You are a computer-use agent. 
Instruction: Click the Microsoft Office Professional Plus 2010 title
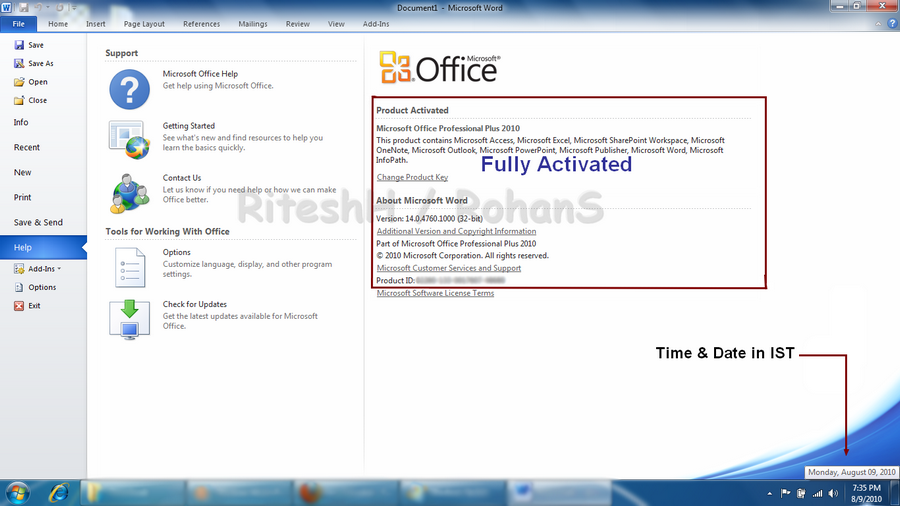(x=448, y=129)
